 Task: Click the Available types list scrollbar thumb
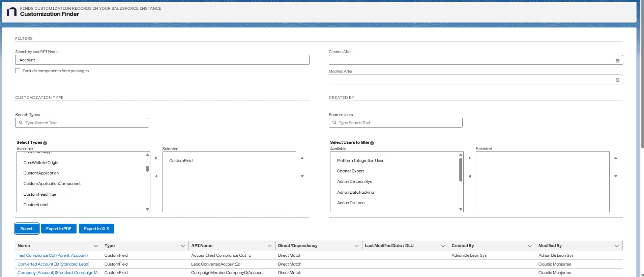point(147,169)
